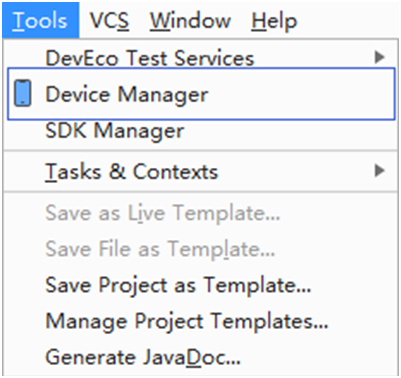This screenshot has height=378, width=401.
Task: Click the small triangle after Tasks & Contexts
Action: pyautogui.click(x=379, y=171)
